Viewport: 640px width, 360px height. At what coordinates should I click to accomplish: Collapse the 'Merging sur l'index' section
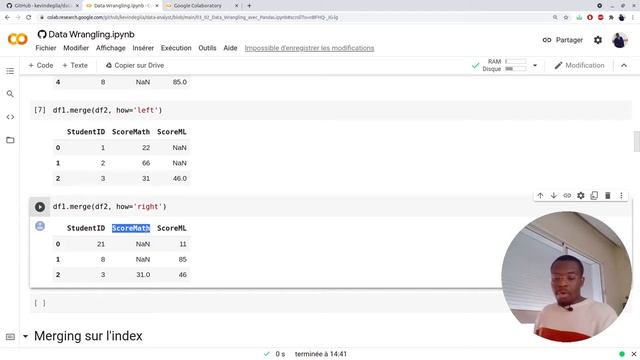click(x=25, y=336)
